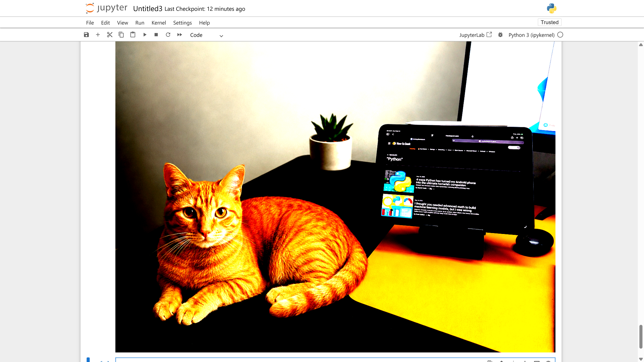Run the selected cell with the play icon
The width and height of the screenshot is (644, 362).
coord(145,35)
